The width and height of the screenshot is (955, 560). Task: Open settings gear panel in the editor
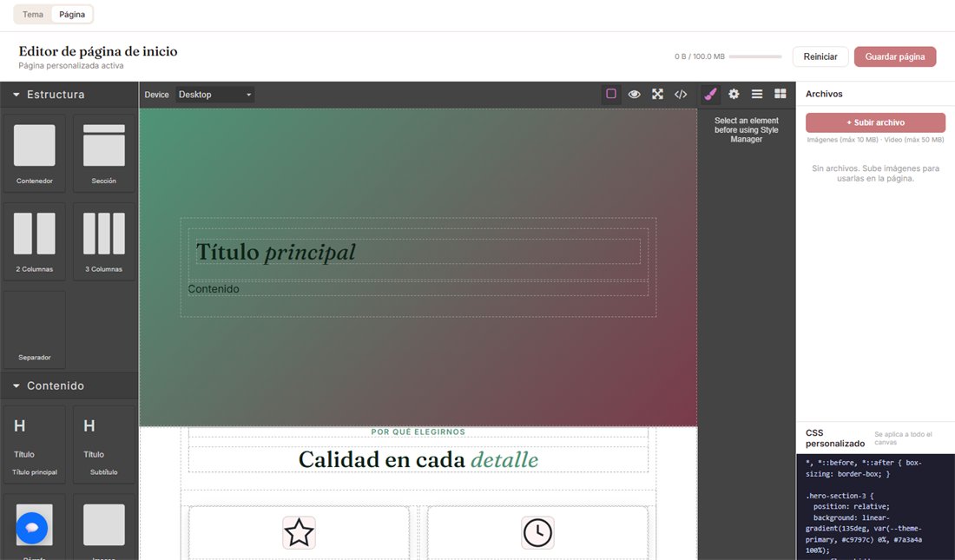click(x=734, y=94)
